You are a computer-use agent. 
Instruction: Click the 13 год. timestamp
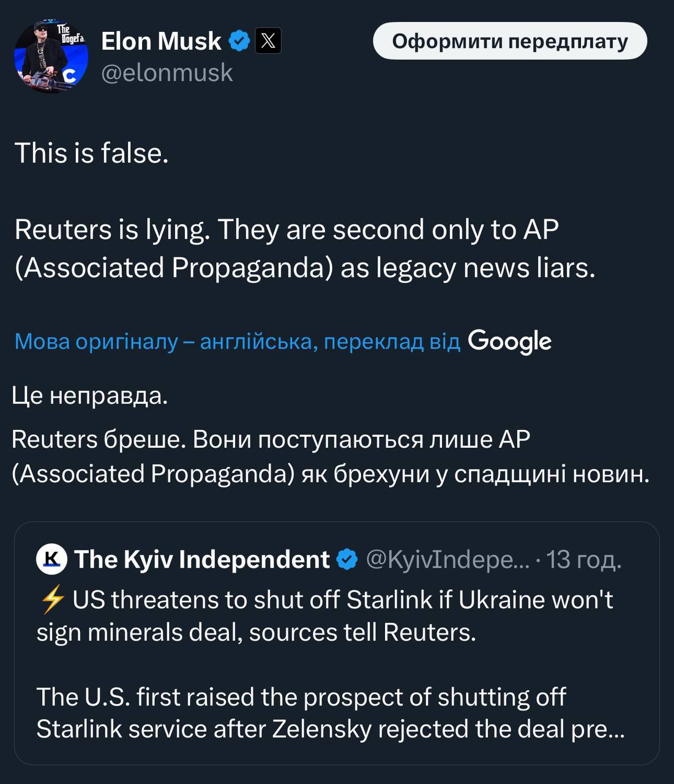pyautogui.click(x=583, y=559)
